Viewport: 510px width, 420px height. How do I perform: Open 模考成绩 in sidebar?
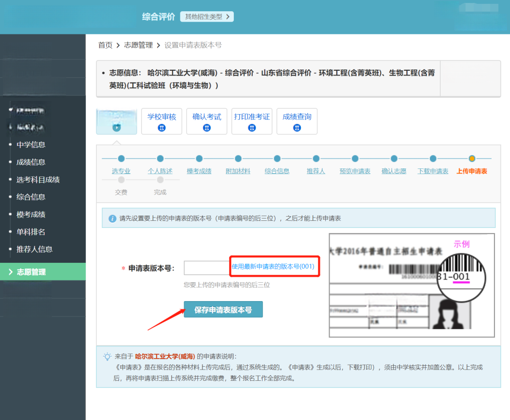click(31, 214)
